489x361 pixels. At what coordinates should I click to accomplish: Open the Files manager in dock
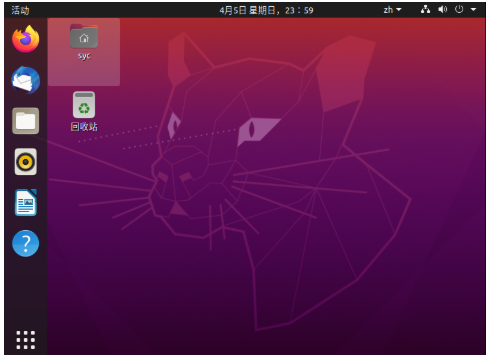pyautogui.click(x=26, y=121)
